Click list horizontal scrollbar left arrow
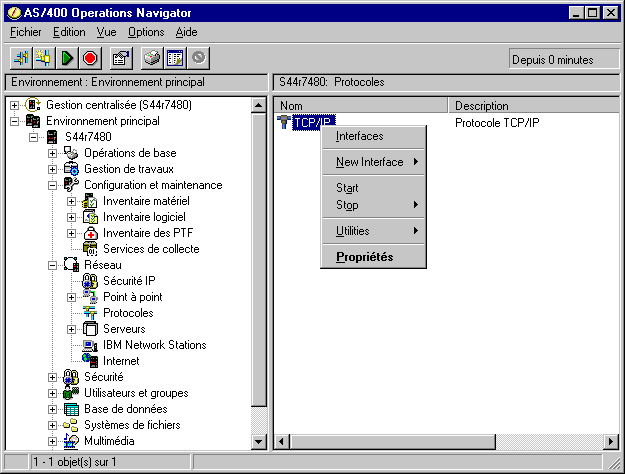 coord(282,441)
